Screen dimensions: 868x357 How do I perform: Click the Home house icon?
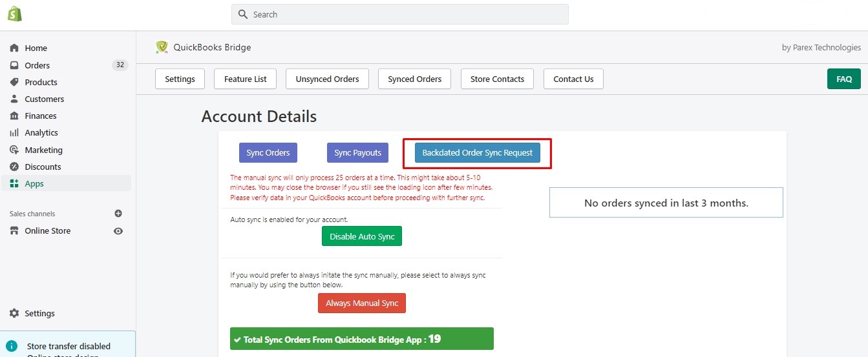point(14,48)
